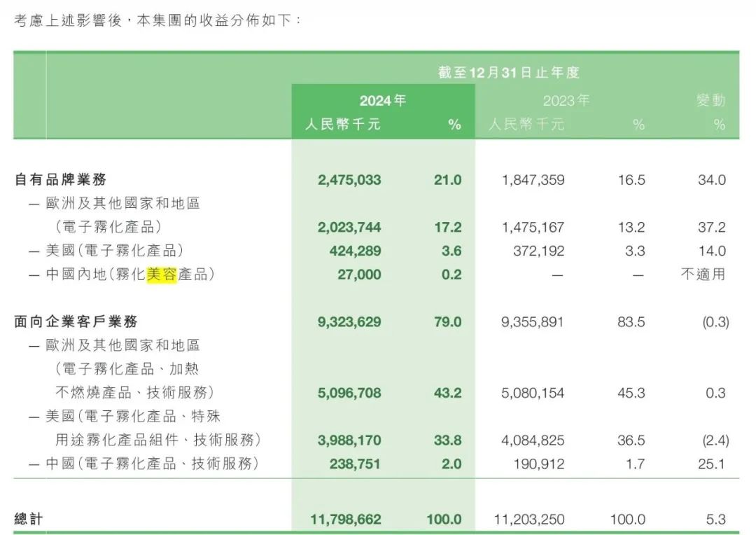Click the 27,000 revenue figure
The image size is (756, 535).
click(x=359, y=275)
